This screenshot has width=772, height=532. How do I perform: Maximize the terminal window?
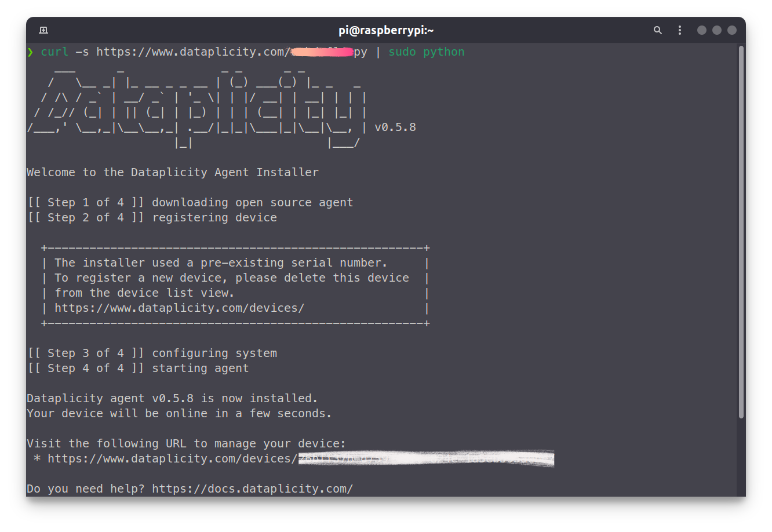point(717,30)
